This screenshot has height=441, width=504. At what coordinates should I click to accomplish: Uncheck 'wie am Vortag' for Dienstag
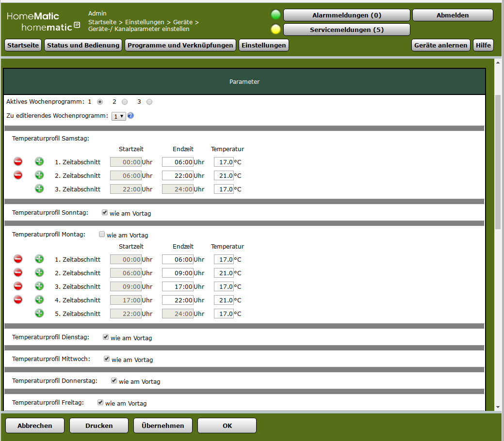point(106,337)
